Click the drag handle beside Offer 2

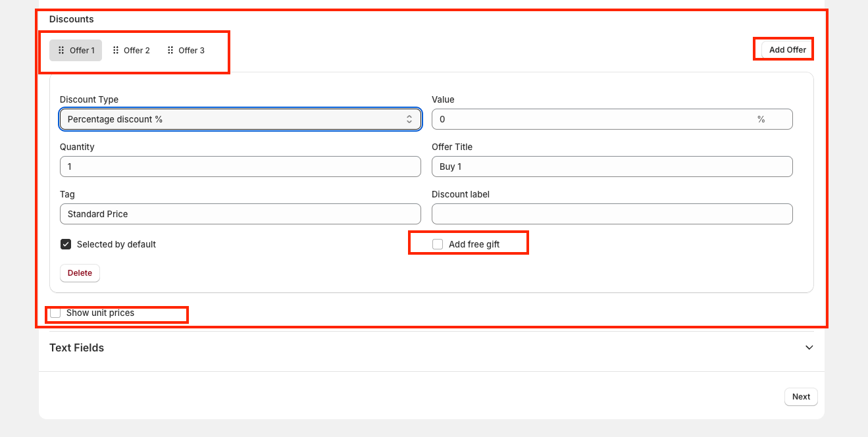click(116, 51)
